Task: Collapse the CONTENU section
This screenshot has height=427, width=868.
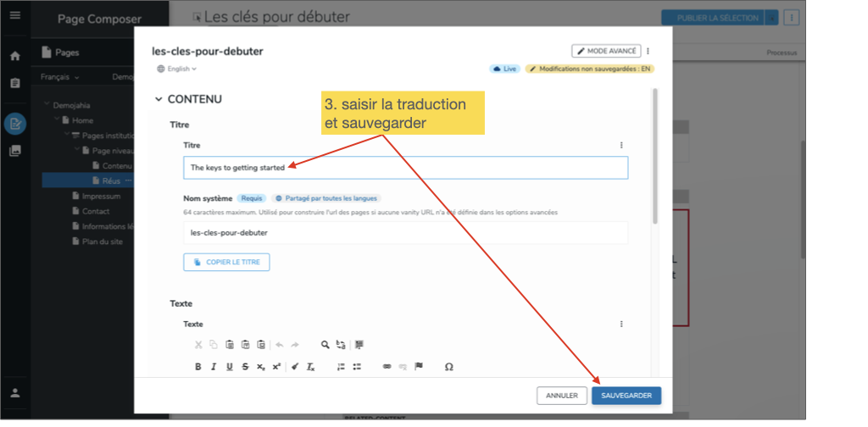Action: (159, 99)
